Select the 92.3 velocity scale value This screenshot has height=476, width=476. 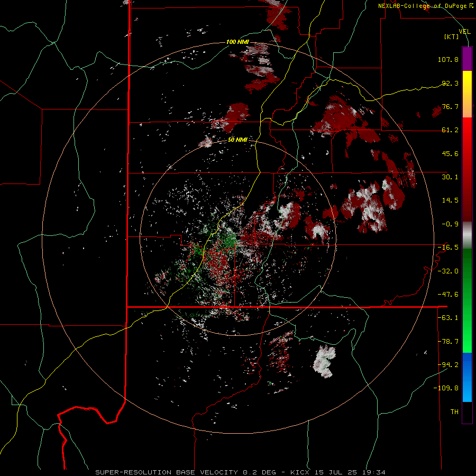coord(450,83)
